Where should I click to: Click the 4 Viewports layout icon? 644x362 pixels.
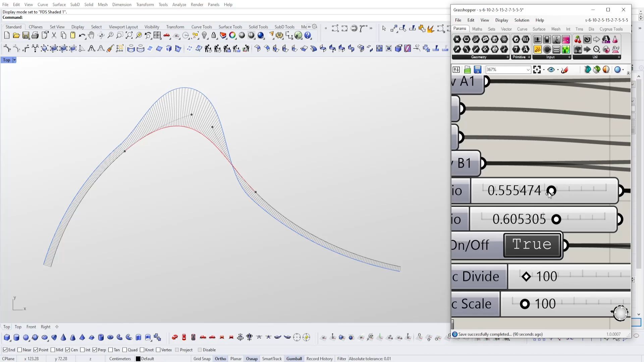coord(157,35)
